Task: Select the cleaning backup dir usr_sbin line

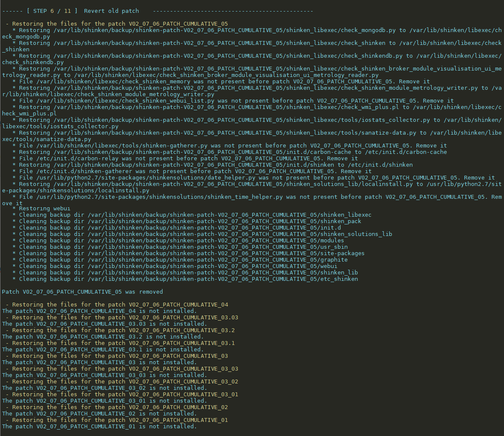Action: point(180,247)
